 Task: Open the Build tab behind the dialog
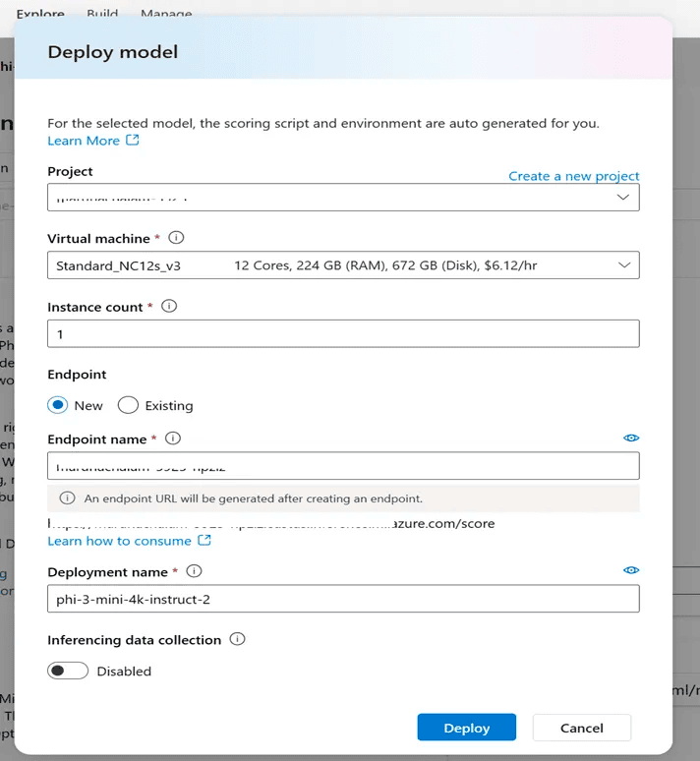(102, 14)
